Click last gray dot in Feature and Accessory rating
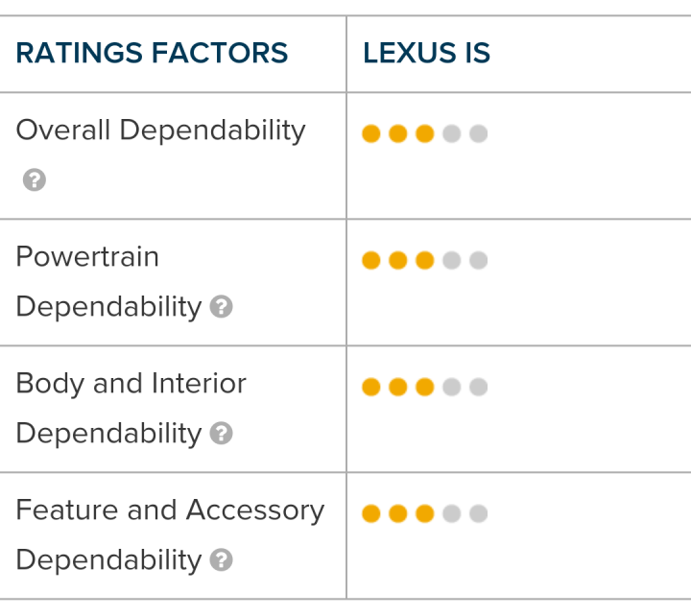The width and height of the screenshot is (691, 616). 479,513
